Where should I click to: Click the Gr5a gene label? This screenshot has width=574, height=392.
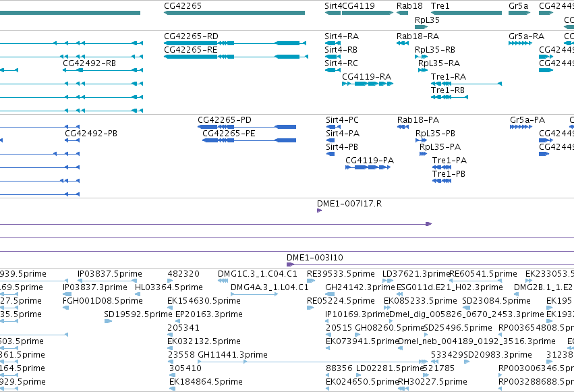[x=519, y=6]
